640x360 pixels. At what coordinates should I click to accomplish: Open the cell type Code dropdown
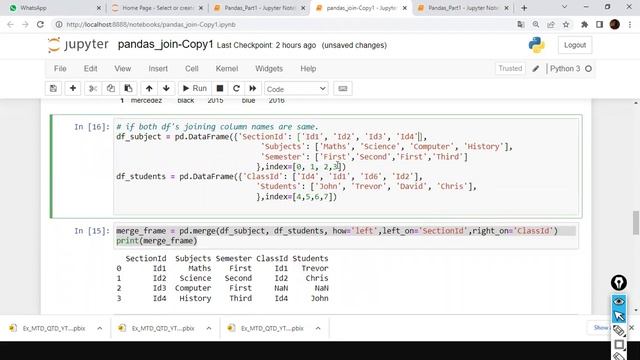pos(296,89)
